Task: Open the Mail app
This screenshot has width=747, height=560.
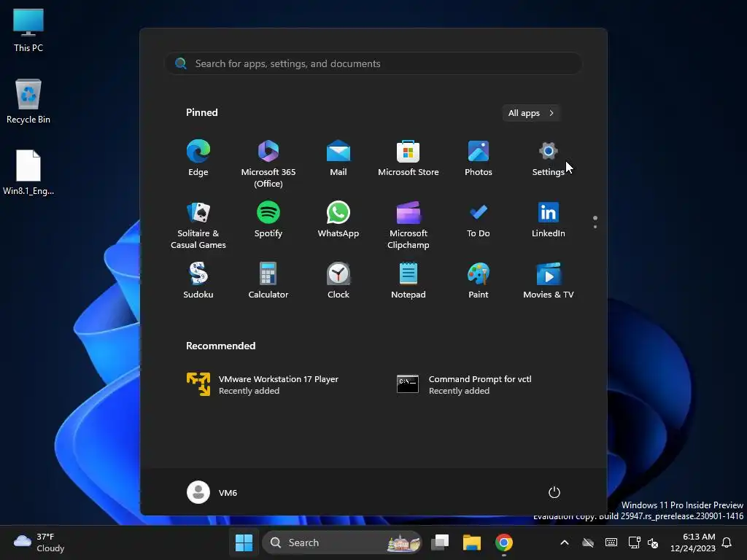Action: [338, 158]
